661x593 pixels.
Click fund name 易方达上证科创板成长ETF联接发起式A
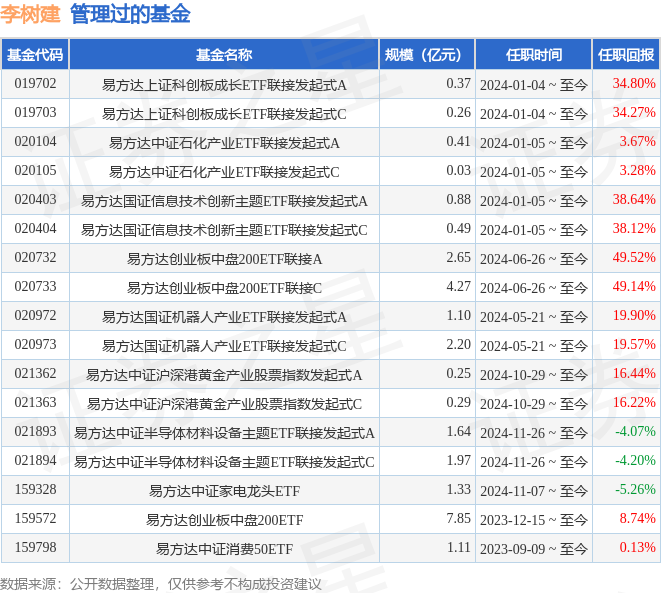pyautogui.click(x=224, y=85)
